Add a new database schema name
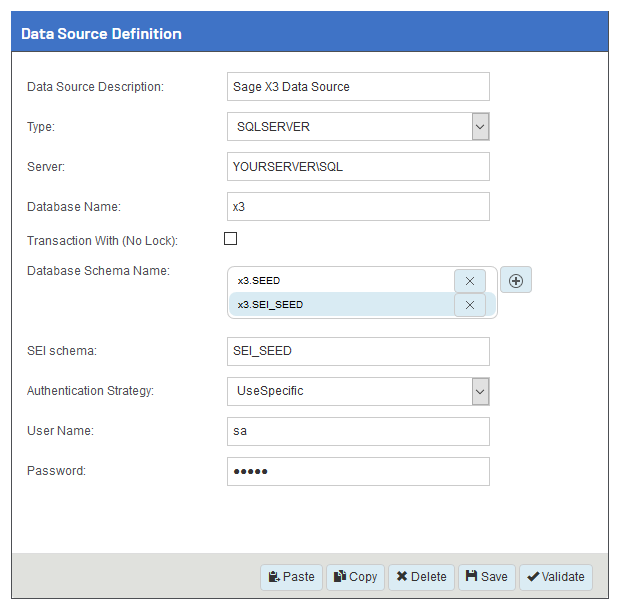The width and height of the screenshot is (621, 599). tap(516, 281)
